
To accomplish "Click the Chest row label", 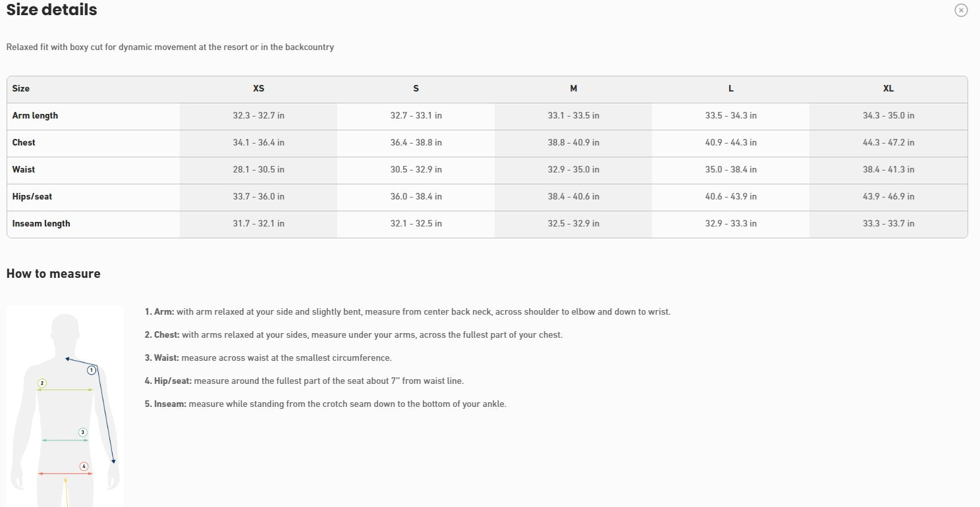I will pos(24,143).
